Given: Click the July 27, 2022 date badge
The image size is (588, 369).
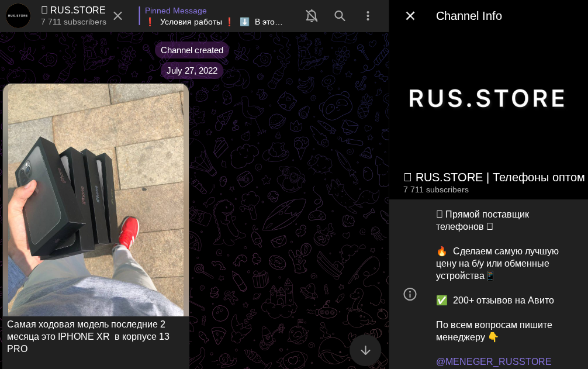Looking at the screenshot, I should (192, 71).
